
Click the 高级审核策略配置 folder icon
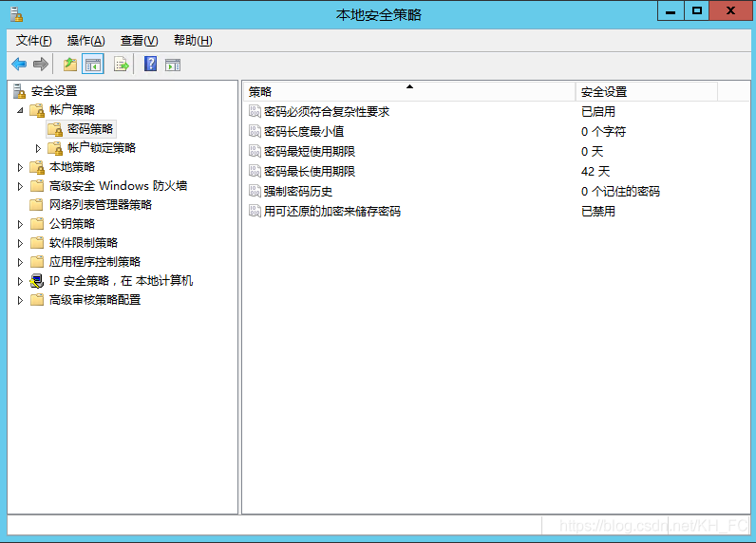tap(37, 300)
